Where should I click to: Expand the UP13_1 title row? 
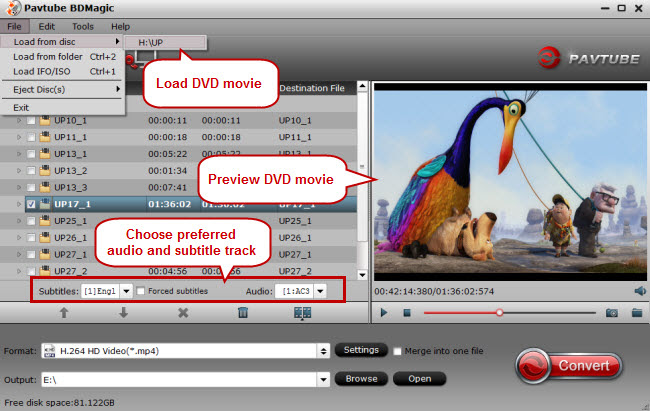click(19, 154)
